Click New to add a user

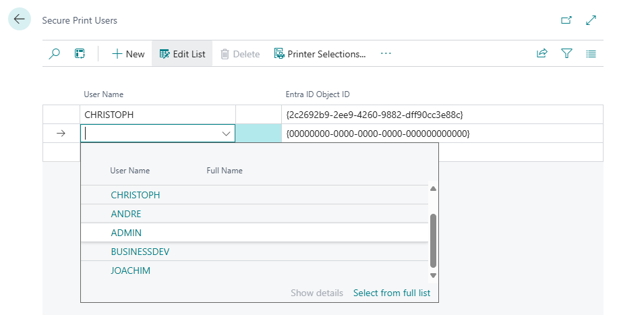[128, 54]
